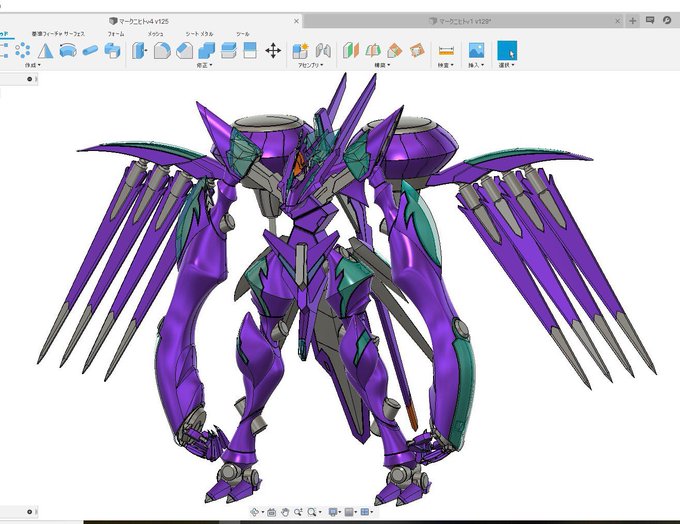The image size is (680, 524).
Task: Expand the 挿入 (Insert) dropdown
Action: click(476, 65)
